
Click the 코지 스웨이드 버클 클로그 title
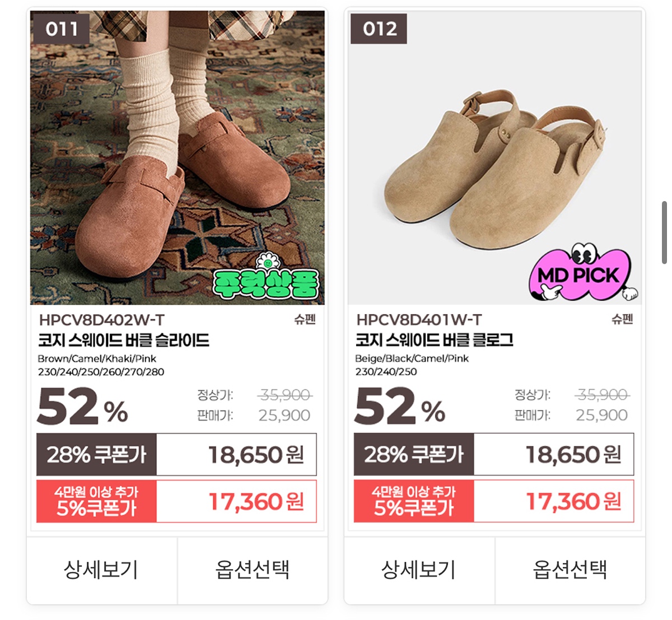tap(434, 340)
